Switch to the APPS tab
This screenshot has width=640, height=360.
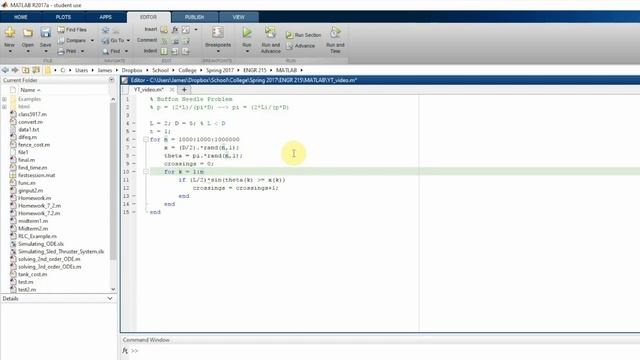pos(105,17)
